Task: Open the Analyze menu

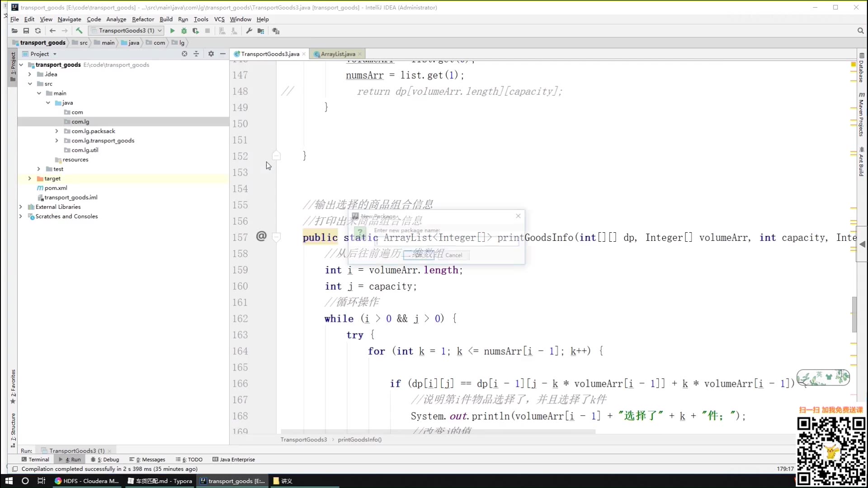Action: click(116, 19)
